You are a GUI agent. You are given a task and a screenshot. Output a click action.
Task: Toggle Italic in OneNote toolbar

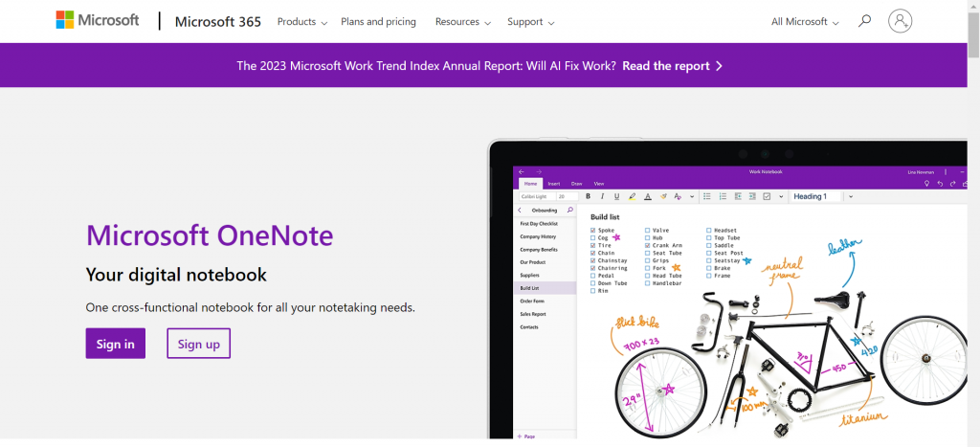[603, 196]
